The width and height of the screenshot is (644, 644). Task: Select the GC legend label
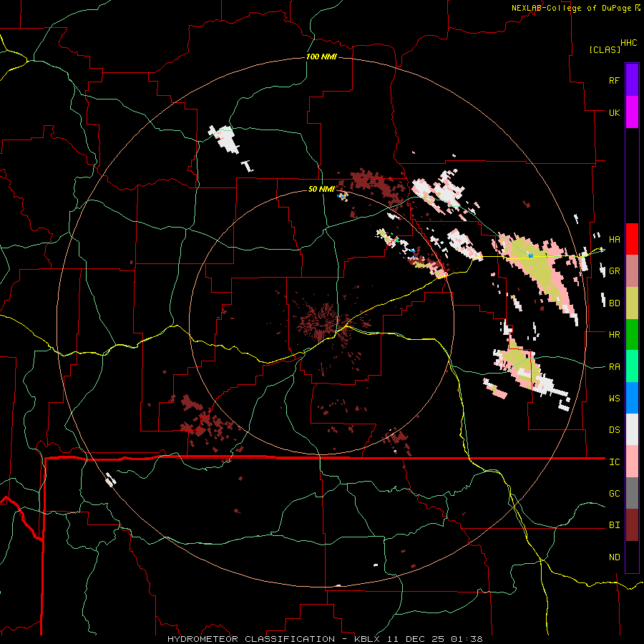click(614, 494)
